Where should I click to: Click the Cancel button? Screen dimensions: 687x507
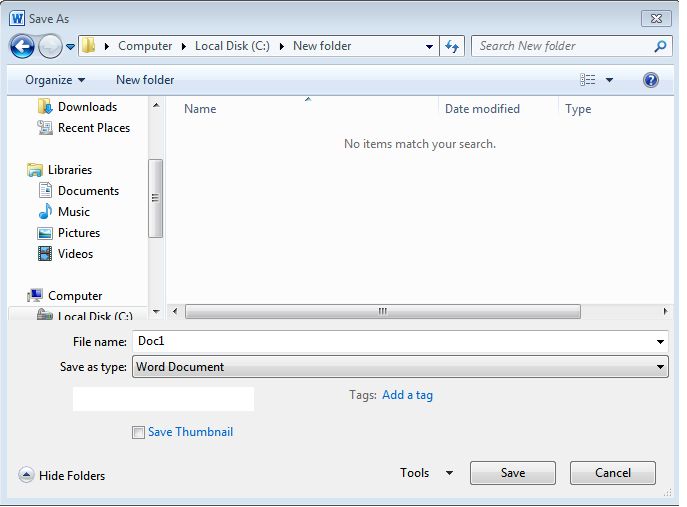click(x=613, y=473)
